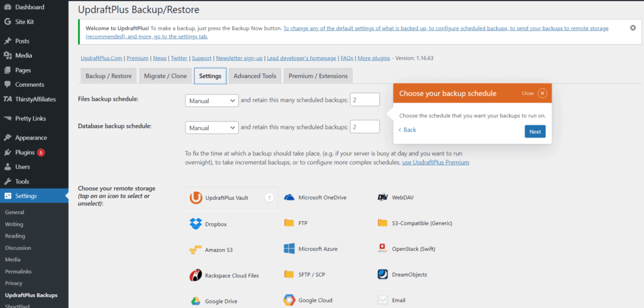The width and height of the screenshot is (644, 308).
Task: Choose the SFTP / SCP folder icon
Action: [x=289, y=274]
